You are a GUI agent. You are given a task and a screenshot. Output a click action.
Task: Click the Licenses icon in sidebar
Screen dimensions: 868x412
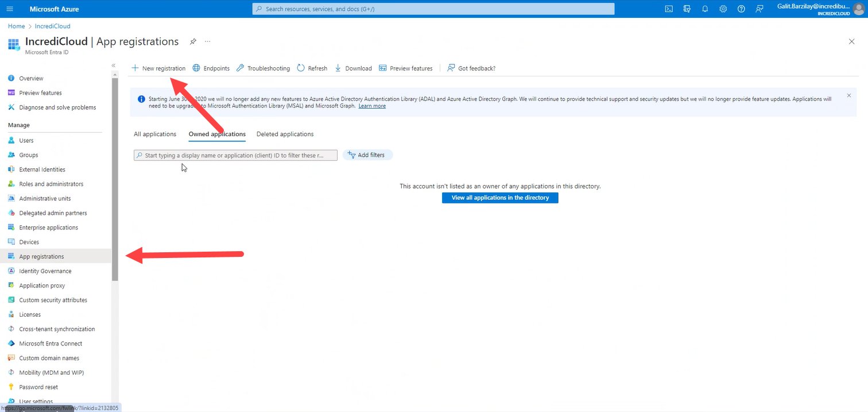[x=11, y=314]
